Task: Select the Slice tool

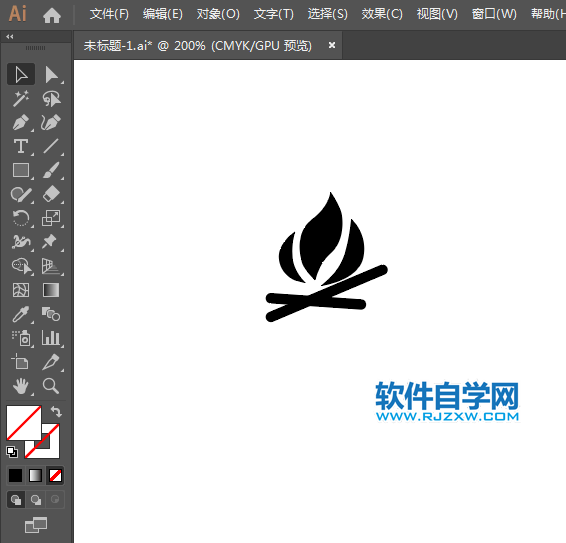Action: click(51, 362)
